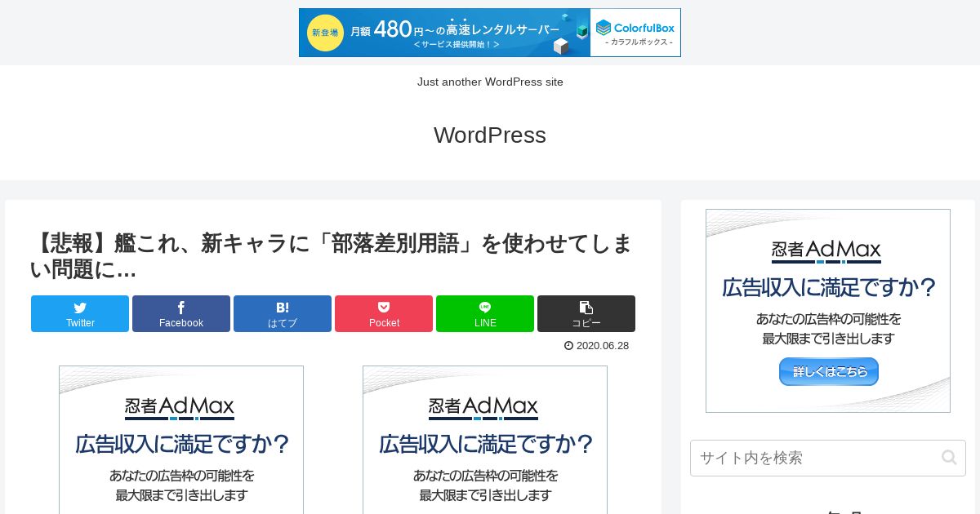Open the ColorfulBox rental server banner

[490, 33]
